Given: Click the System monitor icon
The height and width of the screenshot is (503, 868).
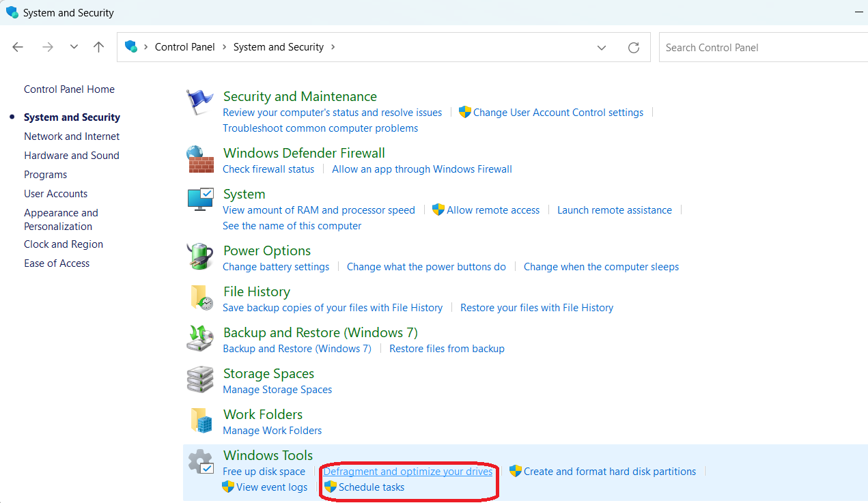Looking at the screenshot, I should point(200,199).
